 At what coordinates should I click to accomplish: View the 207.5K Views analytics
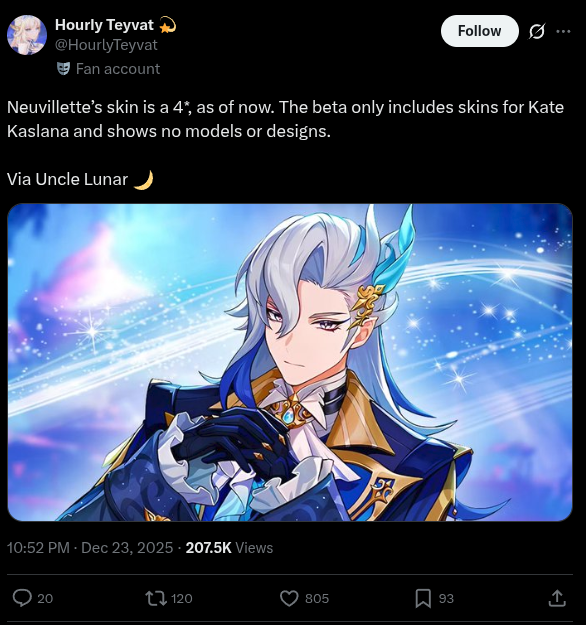pos(229,548)
